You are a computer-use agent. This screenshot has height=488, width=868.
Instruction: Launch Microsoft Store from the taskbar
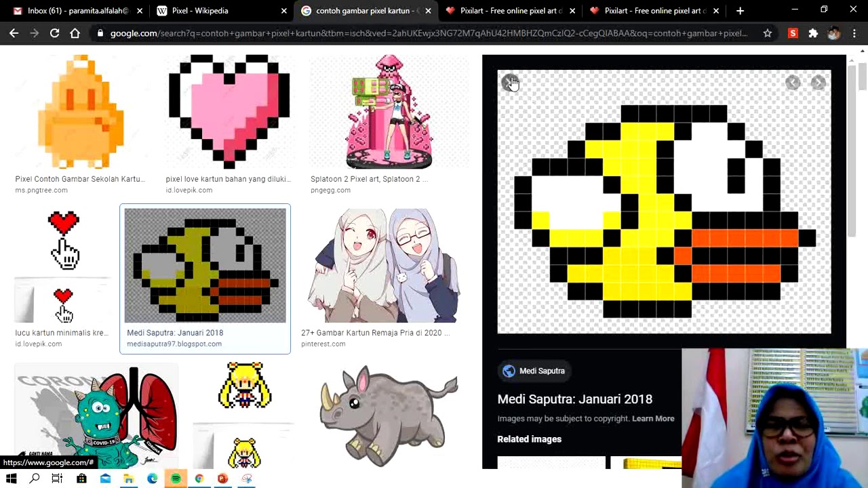(x=81, y=479)
